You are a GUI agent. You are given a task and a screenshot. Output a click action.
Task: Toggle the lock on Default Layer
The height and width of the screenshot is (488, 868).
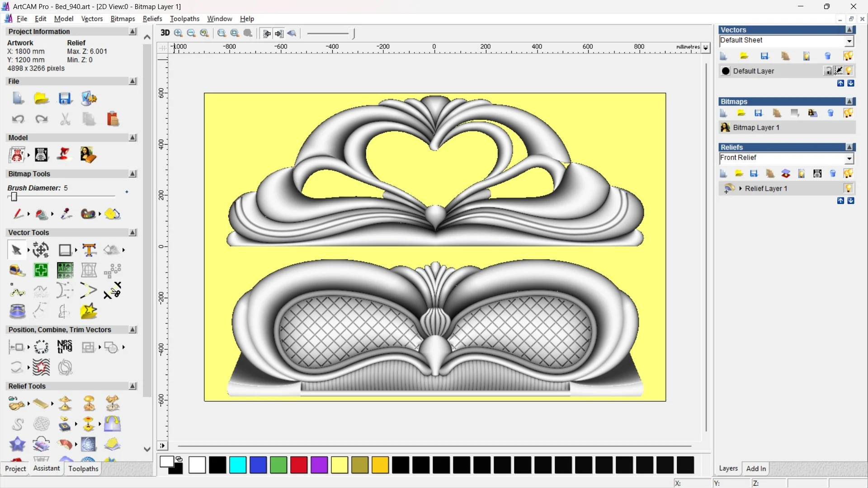(828, 71)
